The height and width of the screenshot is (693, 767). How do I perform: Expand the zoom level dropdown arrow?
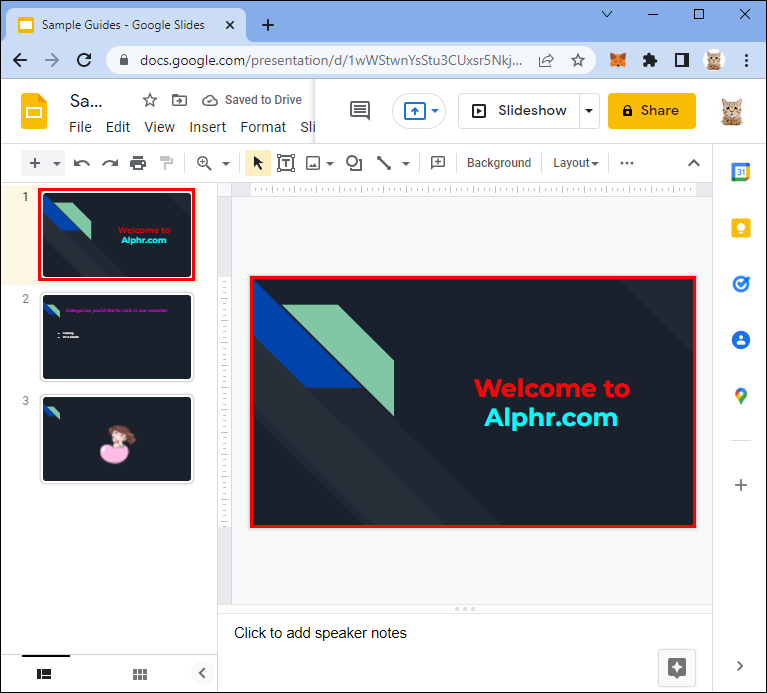(x=226, y=163)
